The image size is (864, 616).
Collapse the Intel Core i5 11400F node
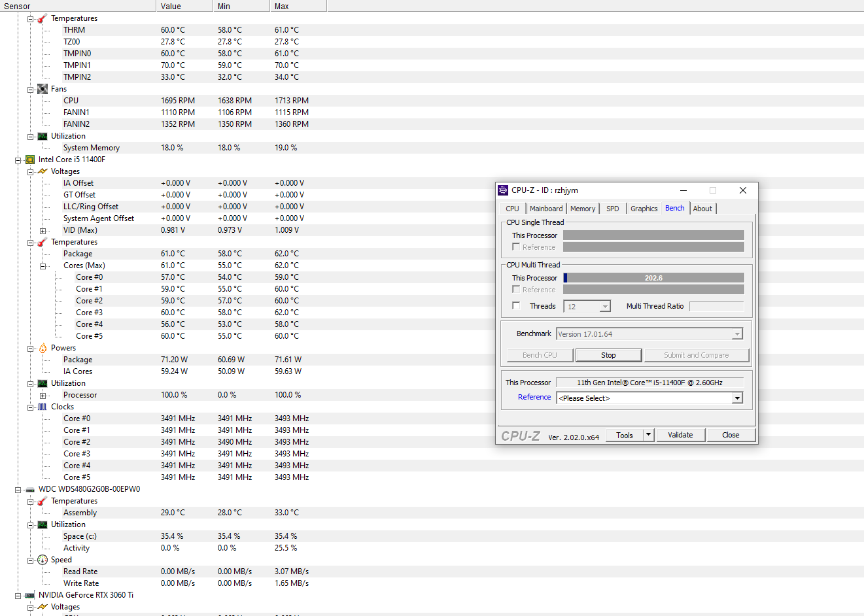[x=18, y=160]
